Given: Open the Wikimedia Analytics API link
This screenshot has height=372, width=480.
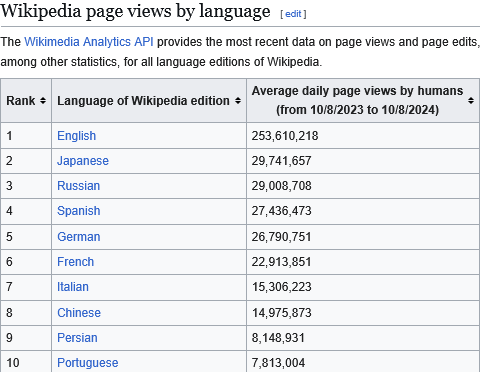Looking at the screenshot, I should 89,42.
